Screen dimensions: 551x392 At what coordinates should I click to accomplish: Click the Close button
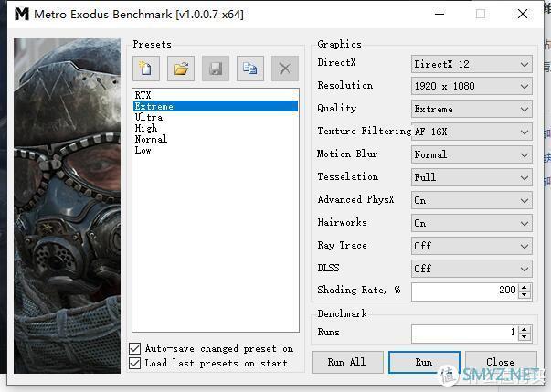[501, 362]
